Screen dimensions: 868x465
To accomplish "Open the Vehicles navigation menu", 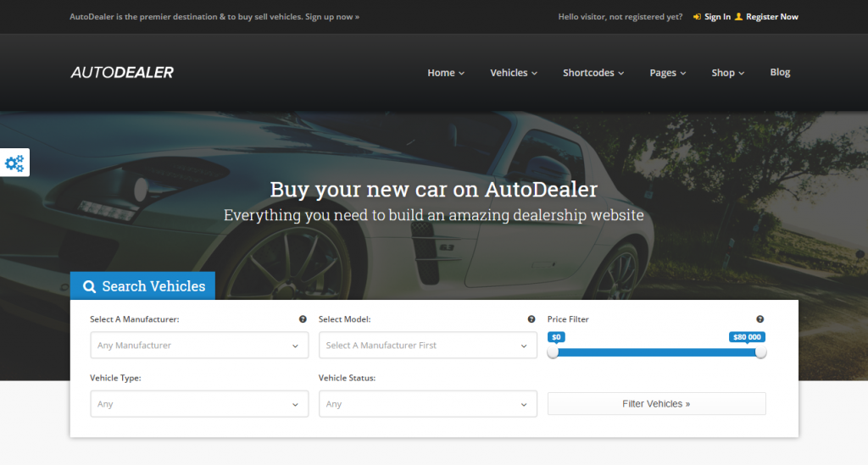I will [514, 73].
